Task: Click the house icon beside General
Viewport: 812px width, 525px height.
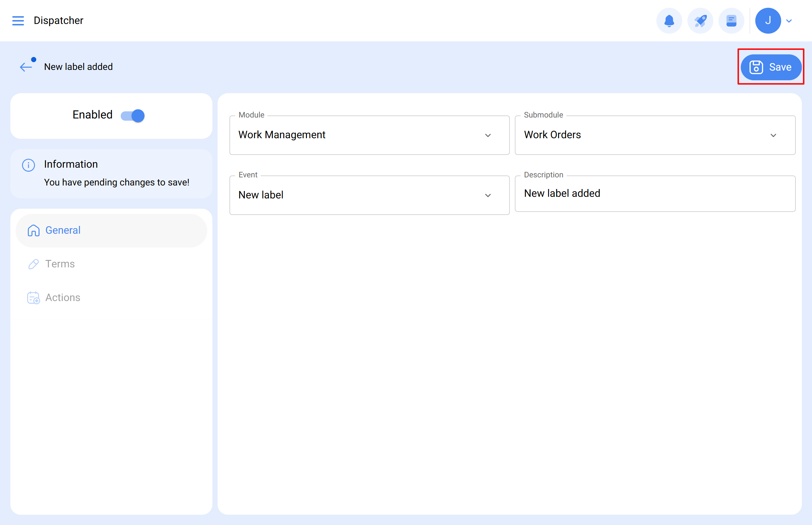Action: tap(33, 230)
